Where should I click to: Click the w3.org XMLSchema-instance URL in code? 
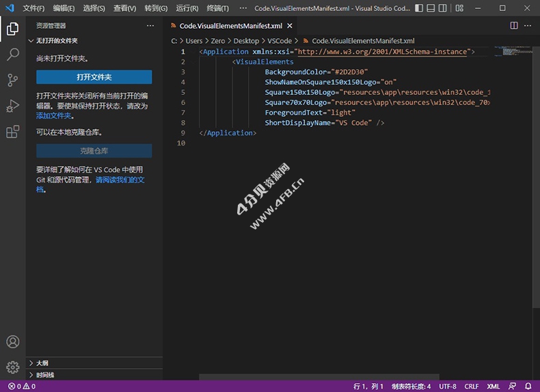(x=382, y=52)
